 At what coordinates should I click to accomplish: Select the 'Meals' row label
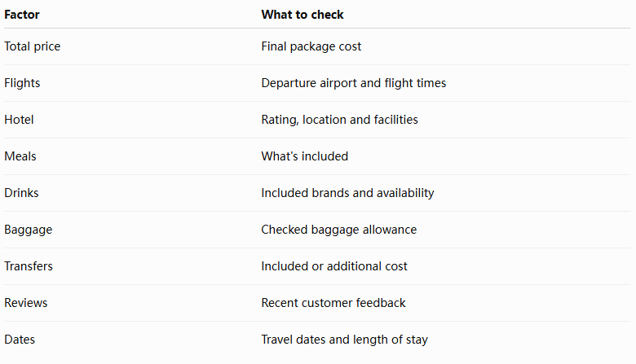click(20, 156)
